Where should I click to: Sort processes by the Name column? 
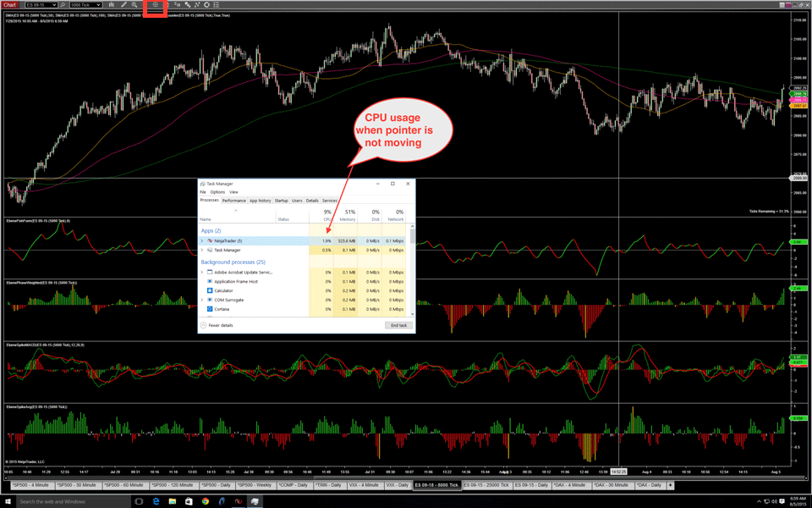click(x=237, y=215)
